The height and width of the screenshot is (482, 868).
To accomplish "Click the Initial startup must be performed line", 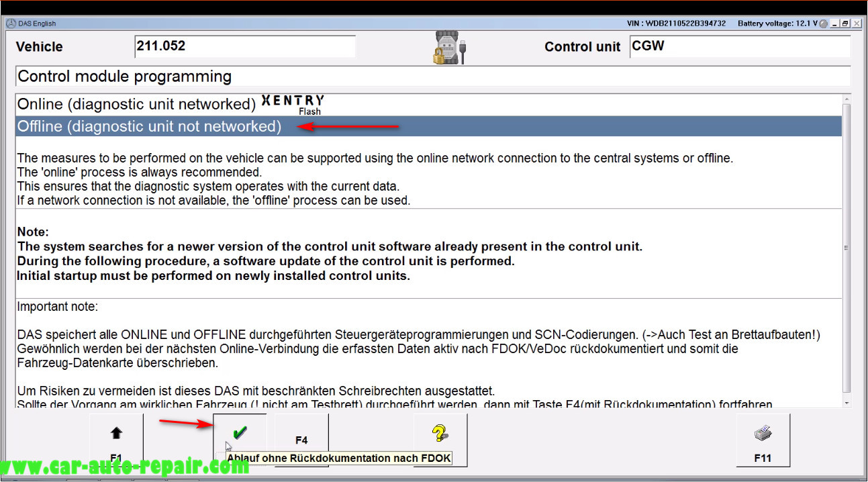I will click(213, 276).
